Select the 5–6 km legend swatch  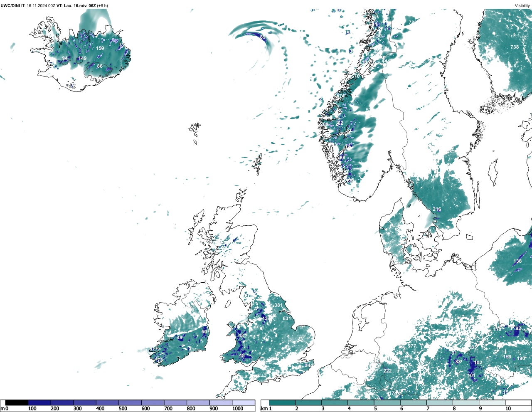387,403
